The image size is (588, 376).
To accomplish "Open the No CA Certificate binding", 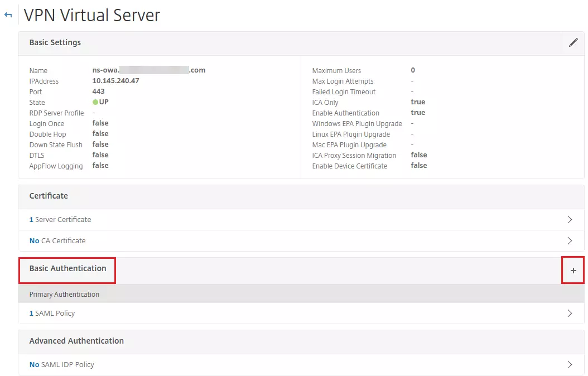I will point(57,240).
